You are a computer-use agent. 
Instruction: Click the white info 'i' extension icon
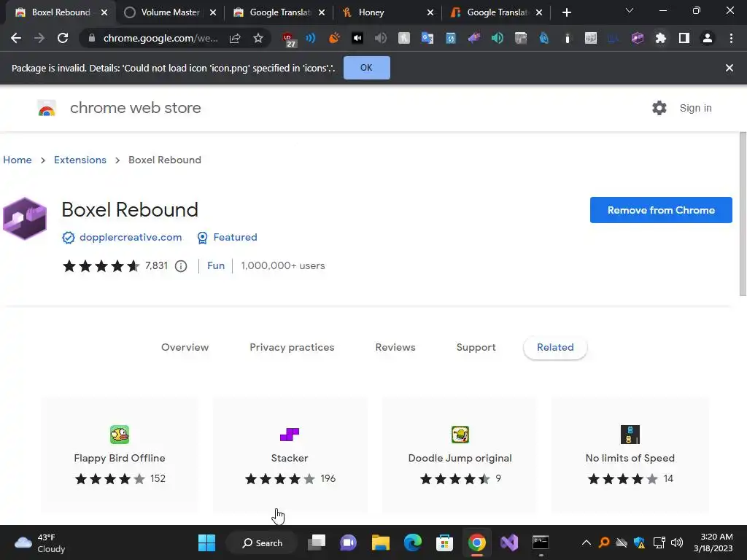(x=568, y=38)
